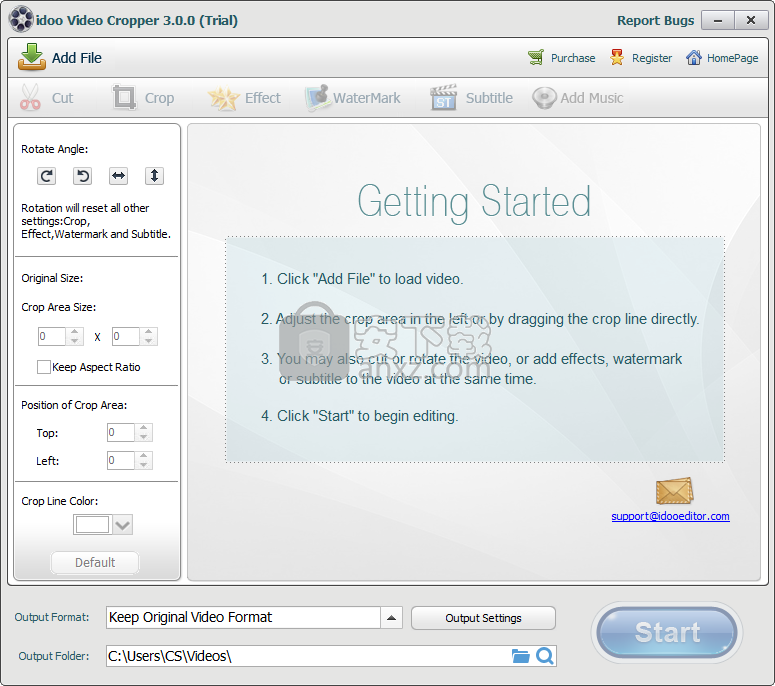Screen dimensions: 775x686
Task: Open the Subtitle clapperboard tool
Action: 443,97
